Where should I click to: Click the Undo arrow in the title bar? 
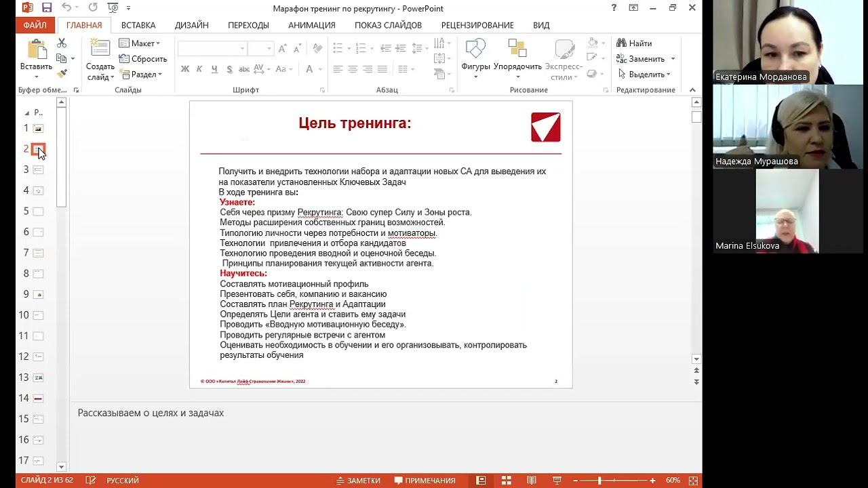tap(66, 8)
